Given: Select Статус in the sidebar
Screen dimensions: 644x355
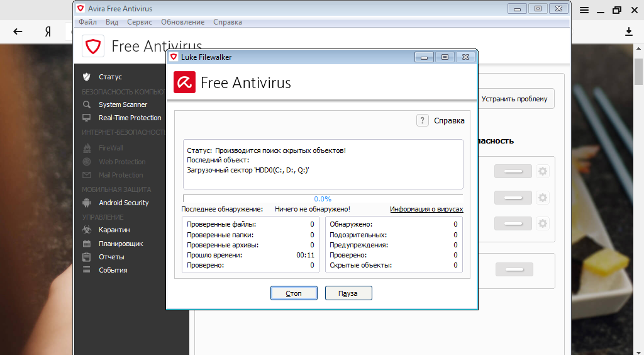Looking at the screenshot, I should pos(110,77).
